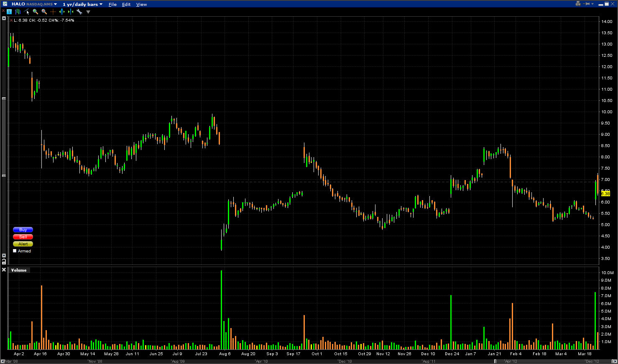The height and width of the screenshot is (364, 618).
Task: Open the HALO symbol dropdown
Action: coord(55,4)
